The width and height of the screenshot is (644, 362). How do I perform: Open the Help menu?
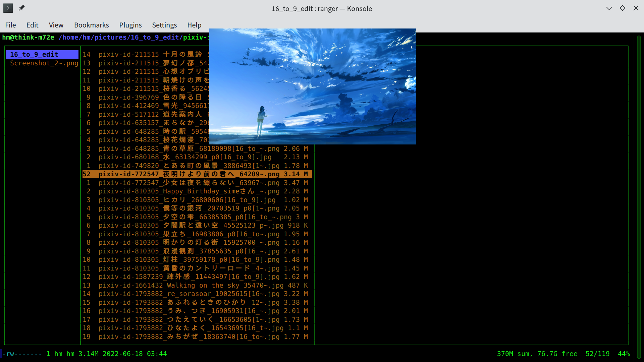[194, 25]
